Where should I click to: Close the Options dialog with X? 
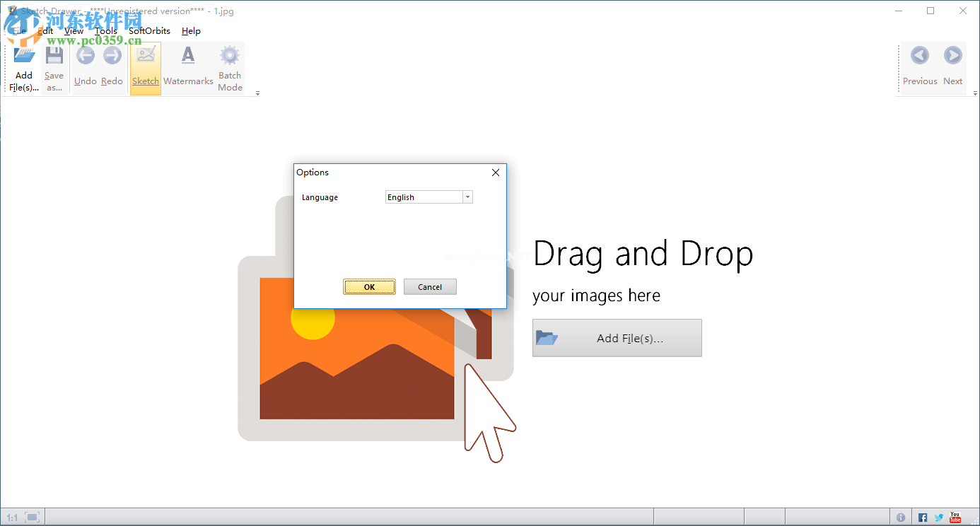coord(496,173)
